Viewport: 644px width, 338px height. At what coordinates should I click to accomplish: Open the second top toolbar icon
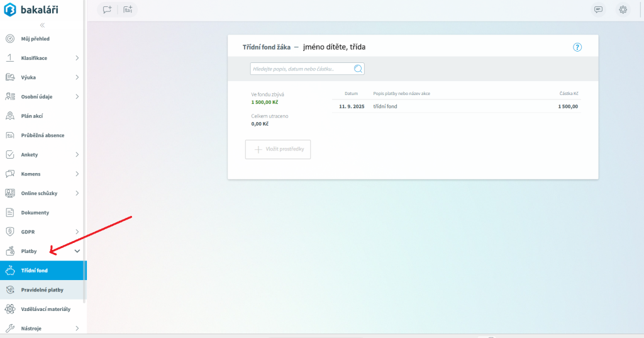coord(128,9)
